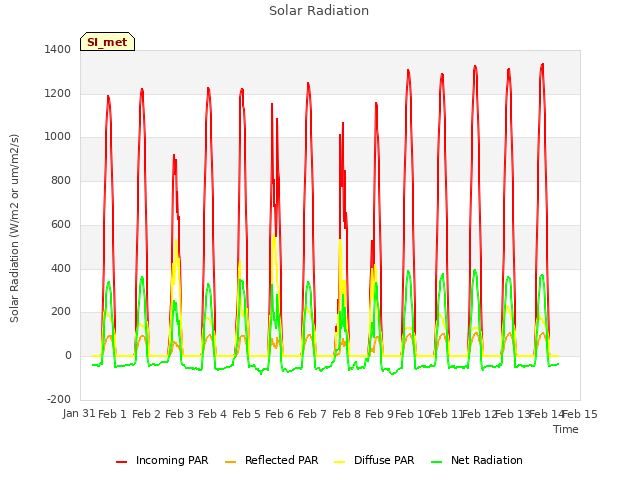
Task: Click the 1400 y-axis tick label
Action: 58,49
